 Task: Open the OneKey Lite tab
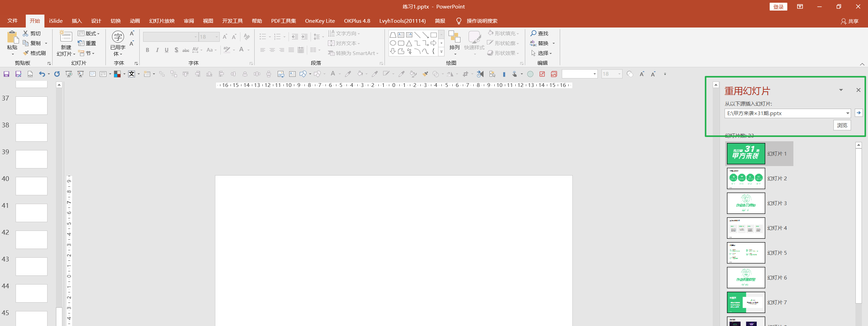(320, 21)
